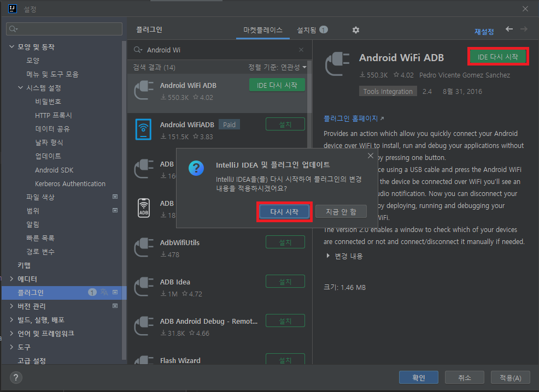
Task: Open the 정렬 기준: 연관성 dropdown
Action: [x=277, y=67]
